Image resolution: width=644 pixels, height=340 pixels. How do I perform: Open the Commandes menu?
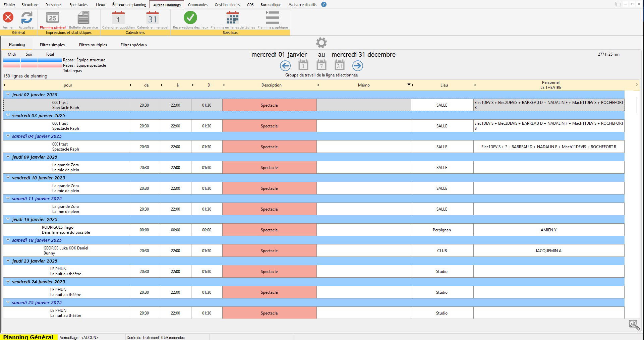click(x=197, y=5)
